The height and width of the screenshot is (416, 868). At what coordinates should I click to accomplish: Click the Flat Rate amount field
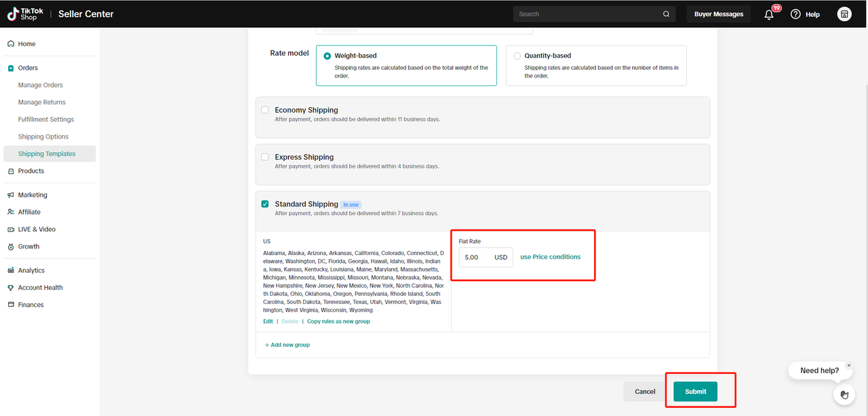click(476, 257)
